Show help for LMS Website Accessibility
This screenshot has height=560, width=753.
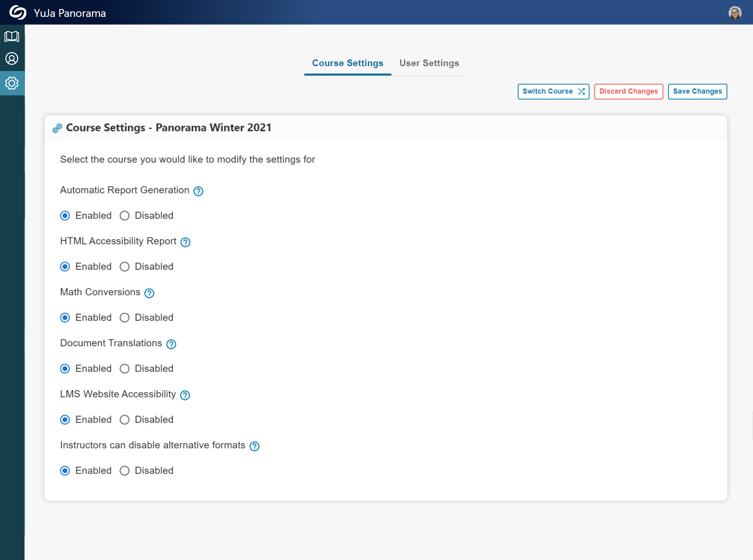click(x=185, y=395)
